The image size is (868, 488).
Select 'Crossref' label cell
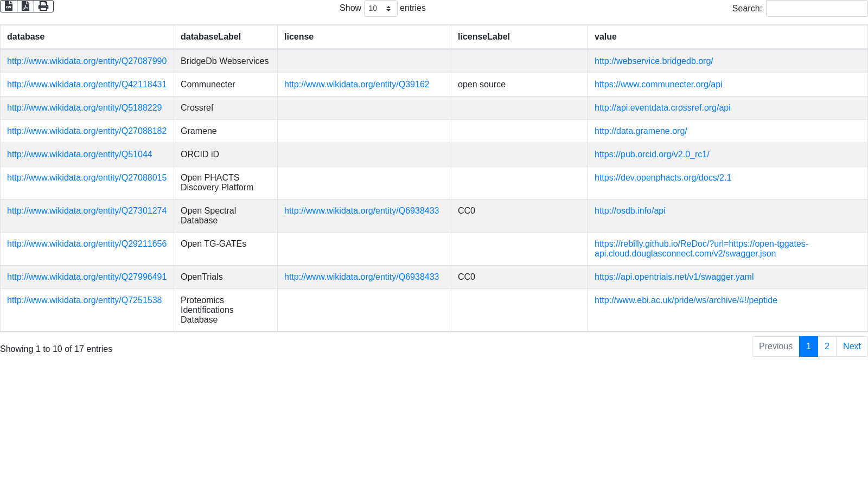(226, 108)
